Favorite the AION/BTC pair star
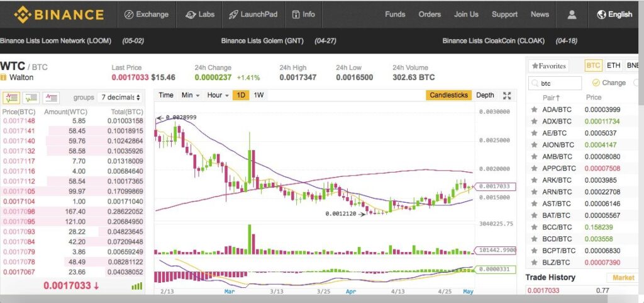The image size is (644, 303). point(534,145)
